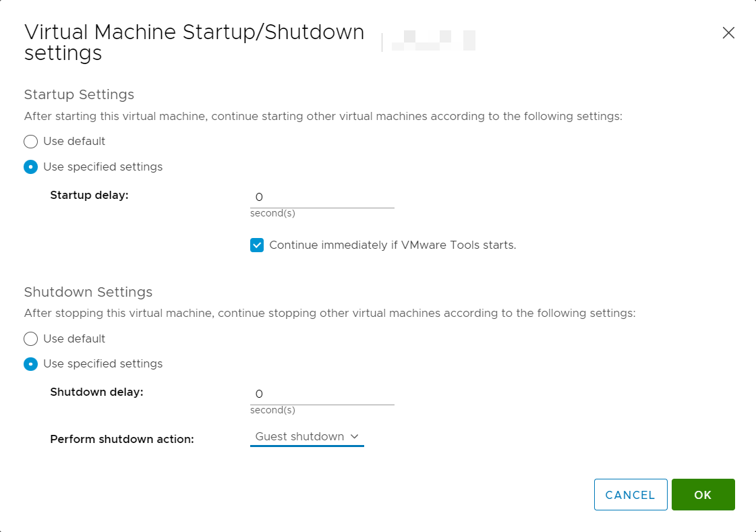Confirm settings with the OK button
756x532 pixels.
tap(703, 495)
